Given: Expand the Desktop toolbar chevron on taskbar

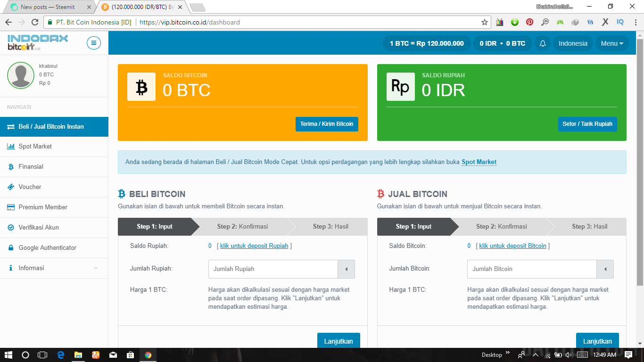Looking at the screenshot, I should click(x=508, y=353).
